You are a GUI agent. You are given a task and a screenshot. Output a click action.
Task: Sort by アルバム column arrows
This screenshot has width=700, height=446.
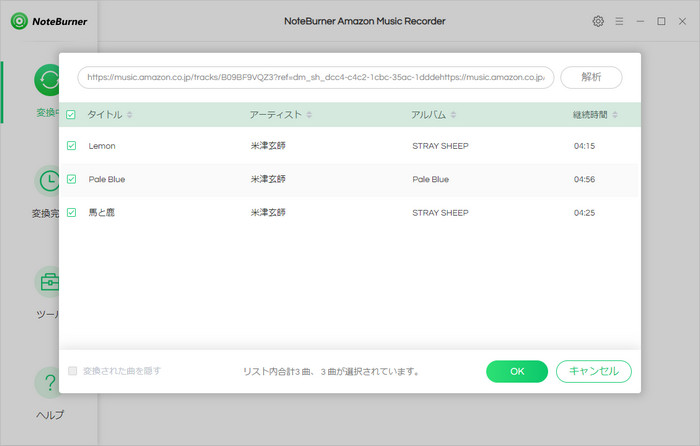click(453, 115)
